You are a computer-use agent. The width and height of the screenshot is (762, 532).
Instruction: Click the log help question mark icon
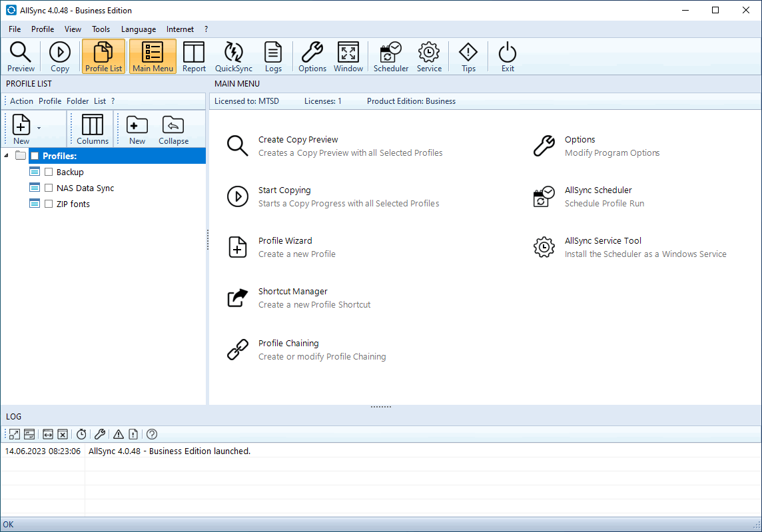pos(152,434)
